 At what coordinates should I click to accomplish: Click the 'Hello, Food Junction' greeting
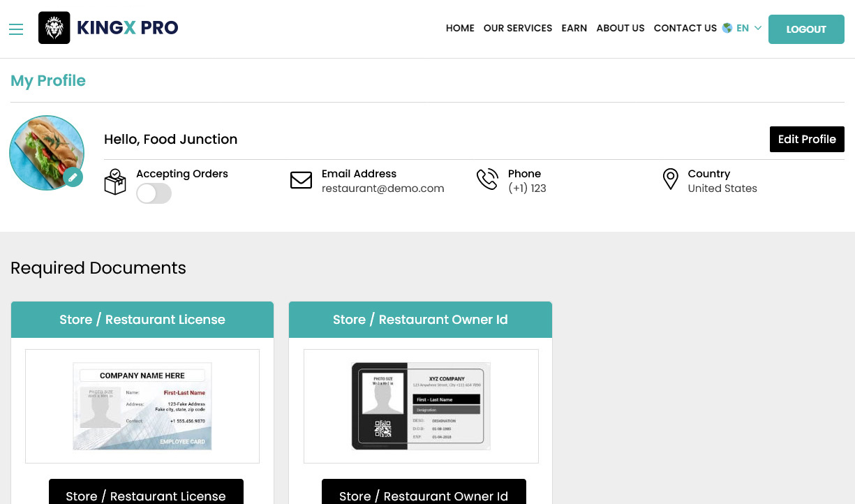point(171,139)
